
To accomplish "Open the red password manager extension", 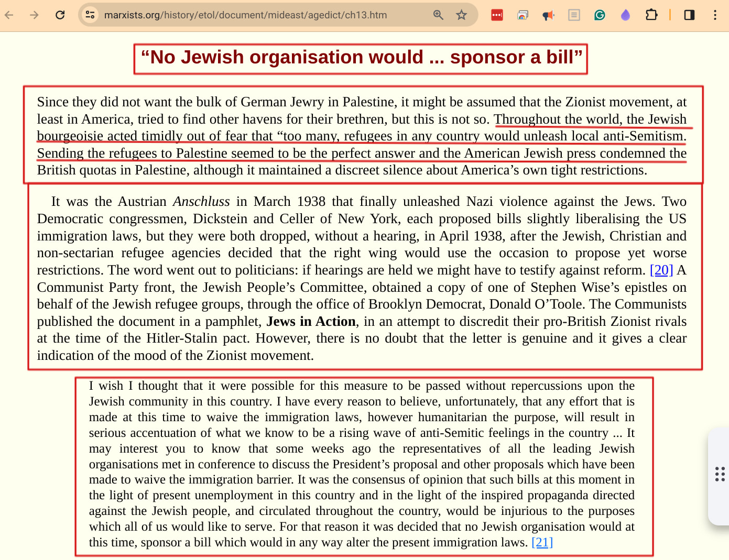I will pyautogui.click(x=497, y=15).
